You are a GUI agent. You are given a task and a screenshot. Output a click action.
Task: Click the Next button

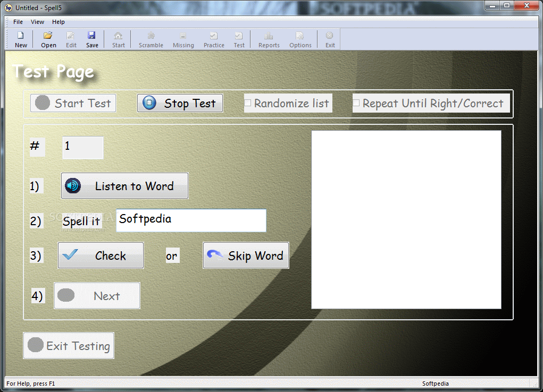click(x=97, y=296)
